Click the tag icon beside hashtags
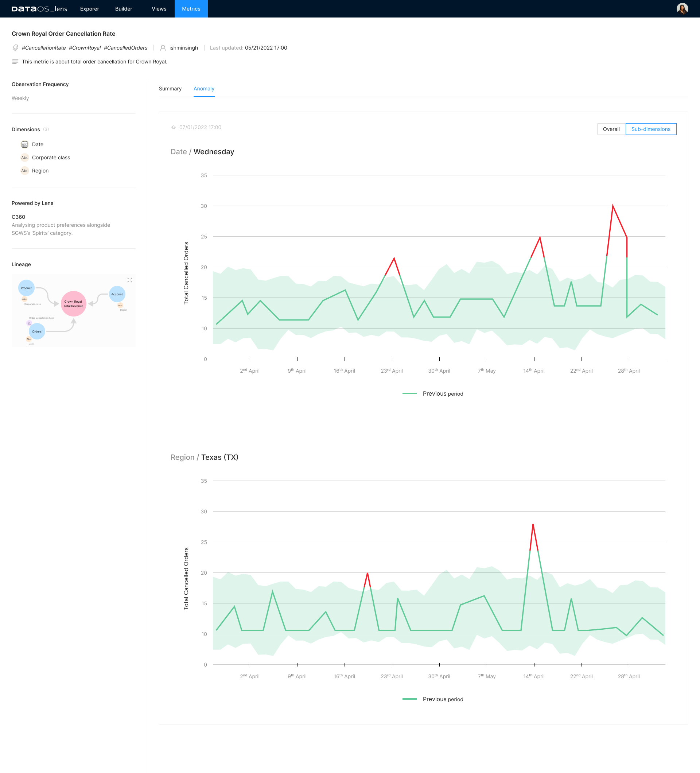 point(15,48)
